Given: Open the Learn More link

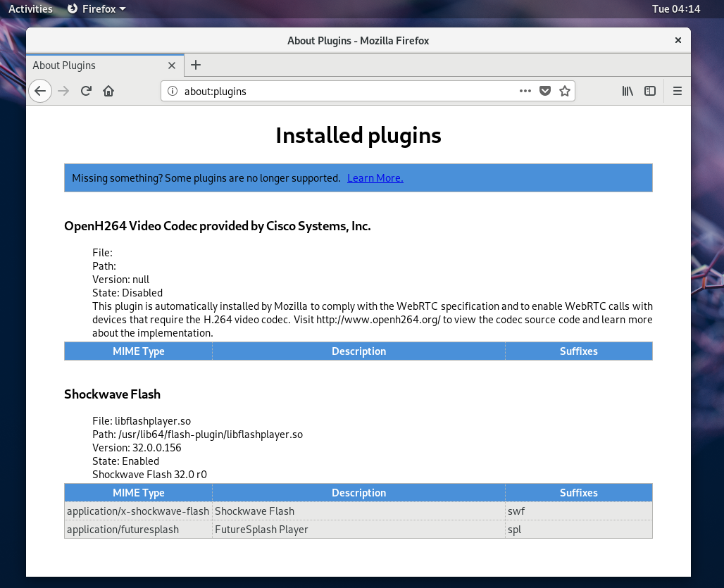Looking at the screenshot, I should [x=375, y=178].
